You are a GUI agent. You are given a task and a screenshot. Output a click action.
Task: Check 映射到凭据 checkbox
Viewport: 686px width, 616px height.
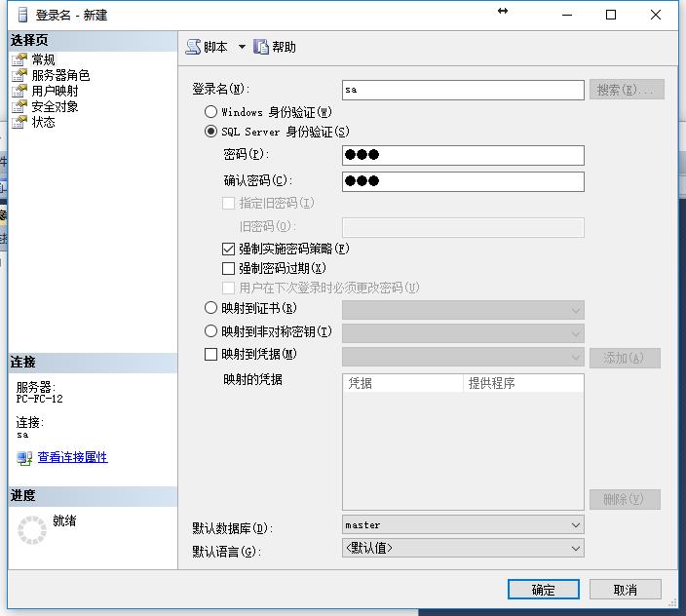point(210,354)
